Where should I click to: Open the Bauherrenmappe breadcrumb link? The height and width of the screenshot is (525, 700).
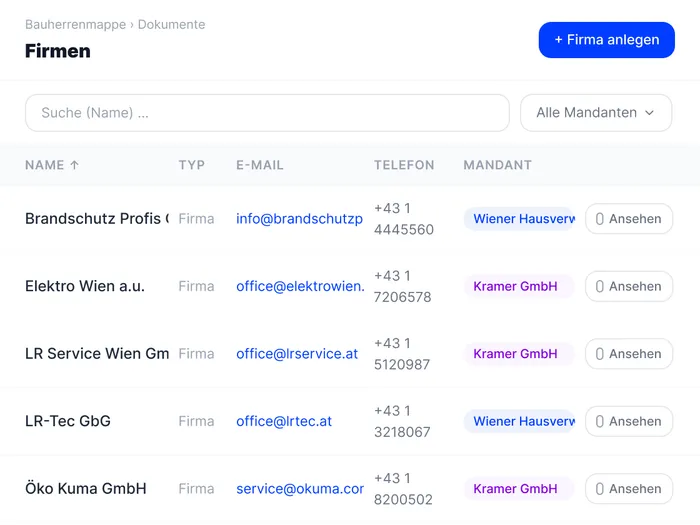click(75, 25)
